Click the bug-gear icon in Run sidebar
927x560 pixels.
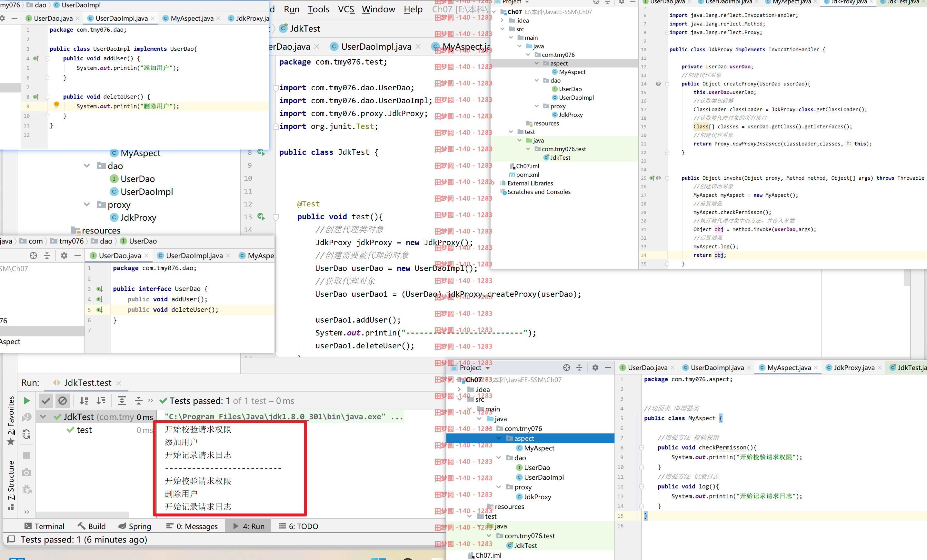(x=27, y=490)
